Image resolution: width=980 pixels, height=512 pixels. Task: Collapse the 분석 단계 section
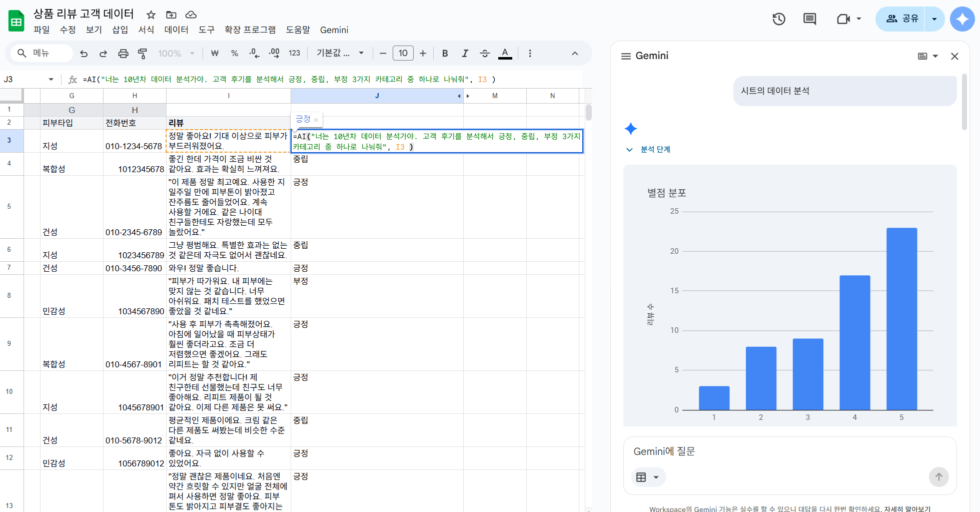tap(629, 149)
